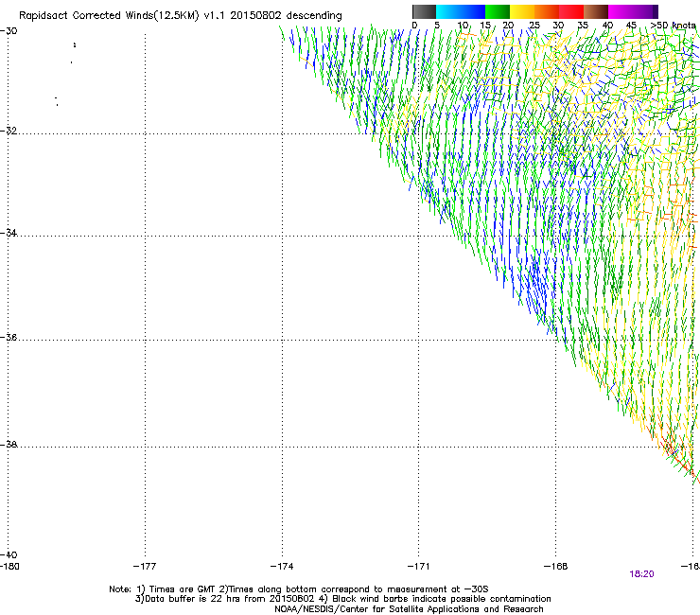Click the -40 latitude axis label

pyautogui.click(x=9, y=554)
